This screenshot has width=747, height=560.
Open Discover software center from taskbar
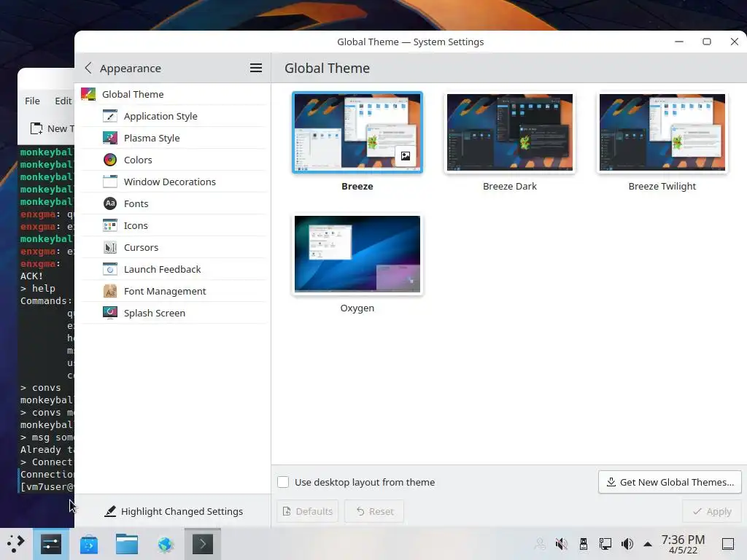tap(88, 544)
